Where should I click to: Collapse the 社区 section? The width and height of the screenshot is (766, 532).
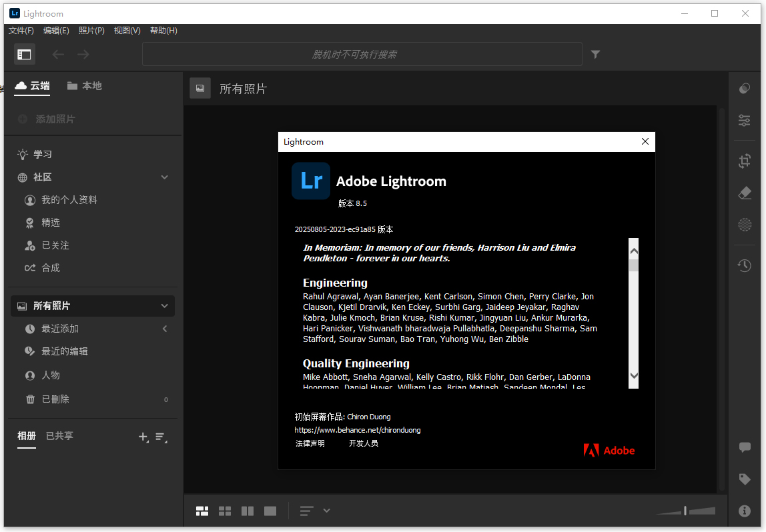164,177
